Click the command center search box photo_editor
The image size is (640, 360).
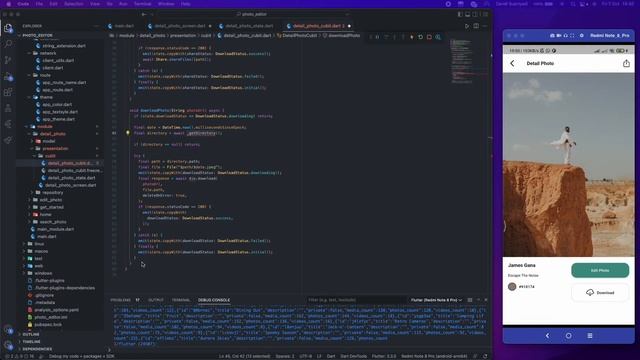(252, 14)
